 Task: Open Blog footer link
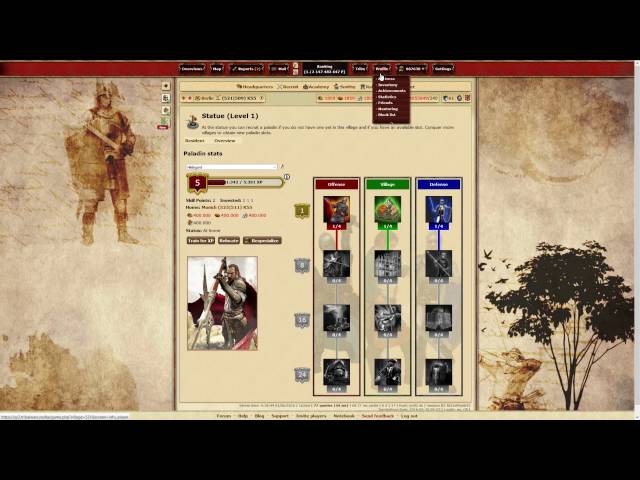259,416
